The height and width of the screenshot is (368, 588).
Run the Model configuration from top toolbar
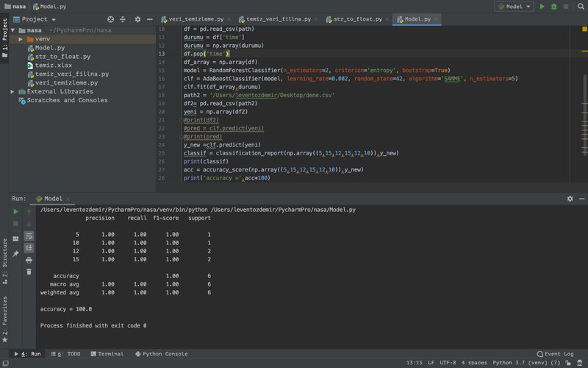pos(542,6)
